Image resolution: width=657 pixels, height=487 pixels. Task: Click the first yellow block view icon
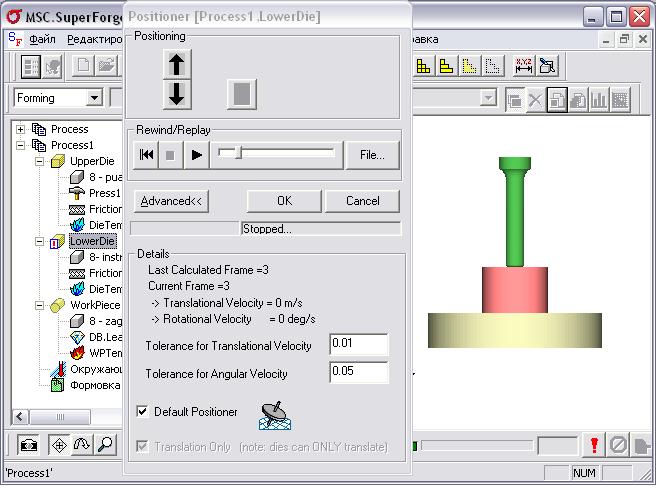[423, 66]
